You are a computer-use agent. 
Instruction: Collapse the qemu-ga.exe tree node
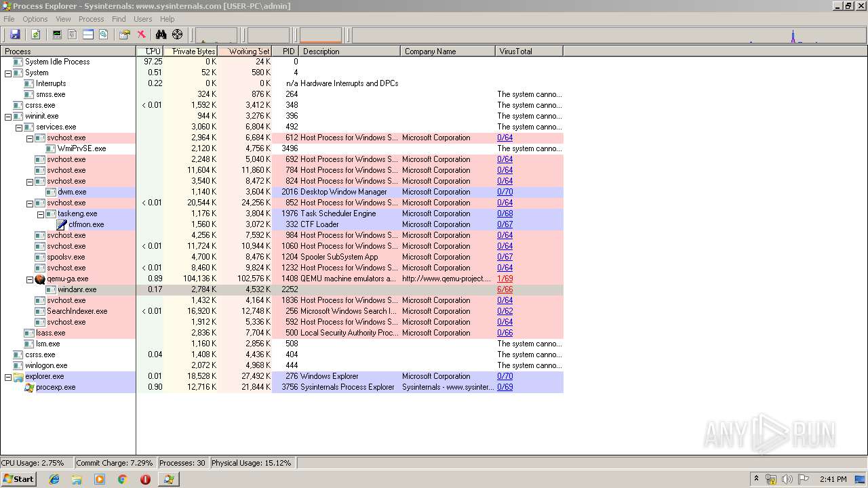[30, 279]
